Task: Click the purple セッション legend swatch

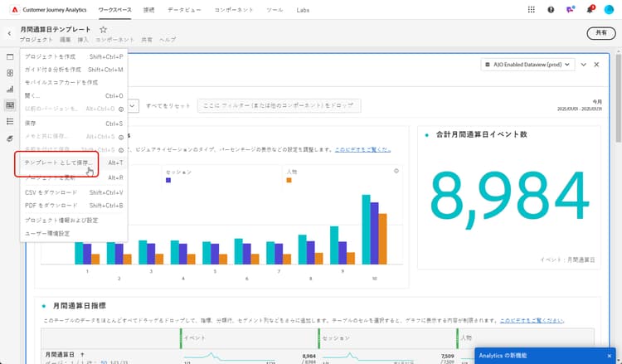Action: pos(168,180)
